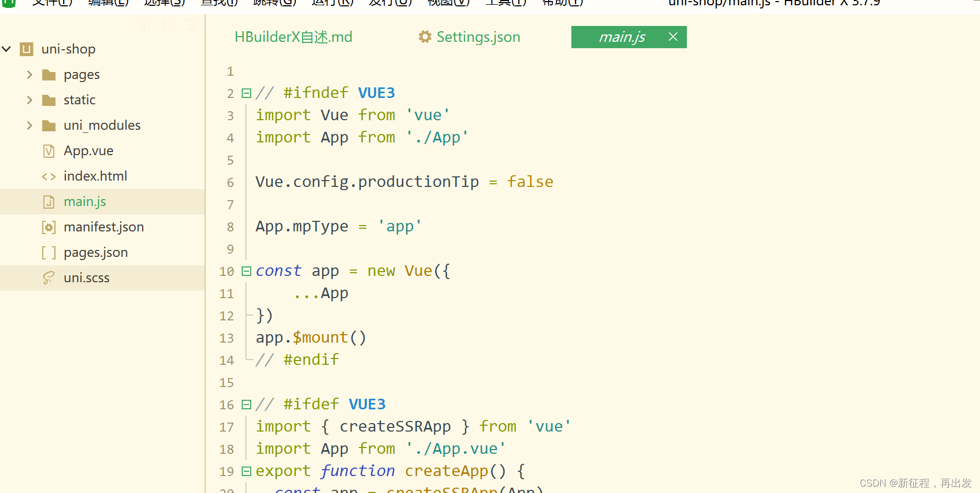
Task: Click VUE3 on the #ifdef line
Action: (367, 405)
